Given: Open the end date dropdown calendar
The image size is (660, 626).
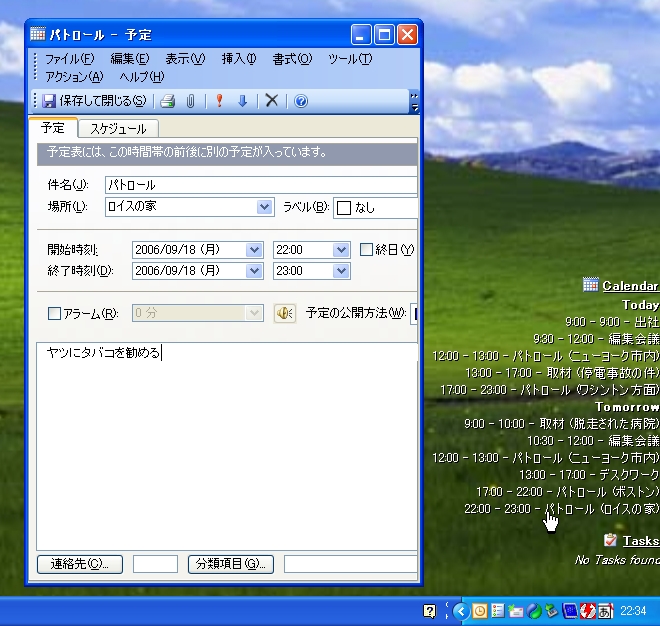Looking at the screenshot, I should point(254,271).
